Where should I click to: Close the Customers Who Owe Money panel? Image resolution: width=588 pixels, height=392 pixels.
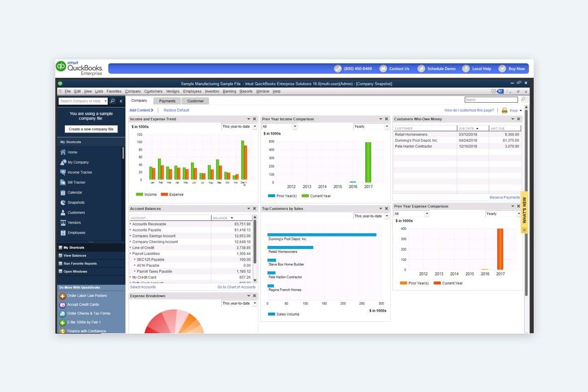pos(519,119)
